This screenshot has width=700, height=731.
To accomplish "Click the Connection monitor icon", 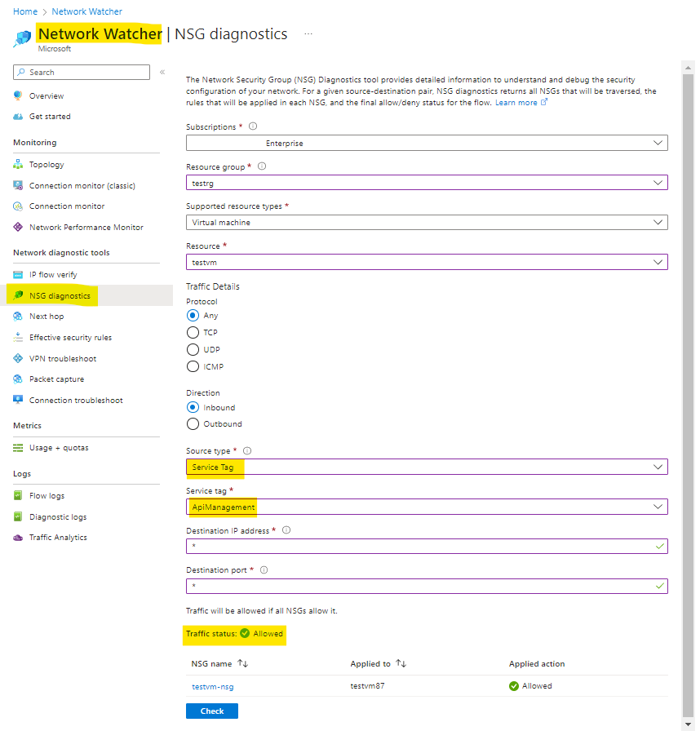I will click(18, 206).
